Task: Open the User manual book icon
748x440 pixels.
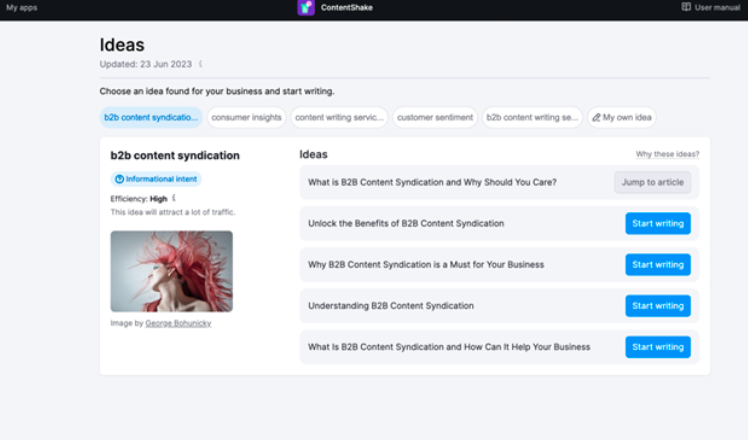Action: click(686, 7)
